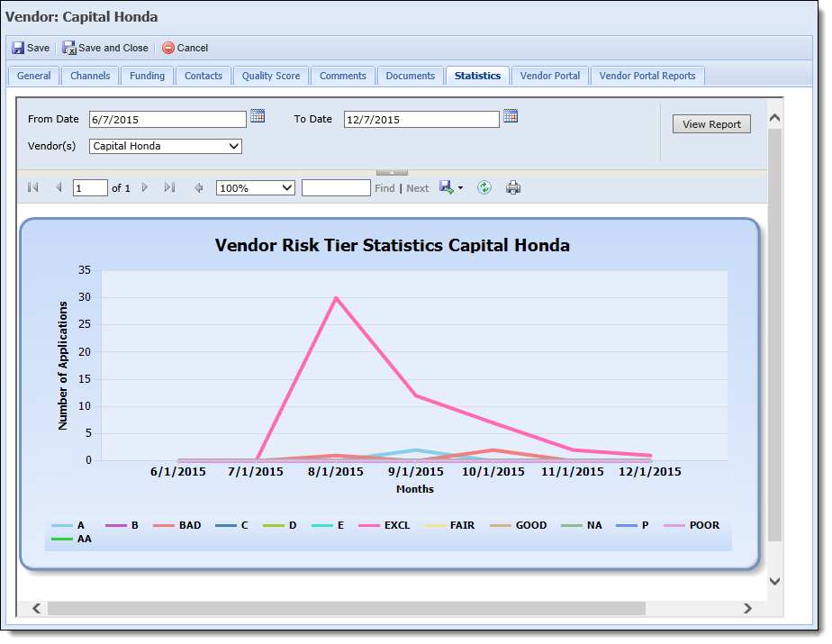Go to previous report page
This screenshot has height=644, width=832.
(59, 187)
